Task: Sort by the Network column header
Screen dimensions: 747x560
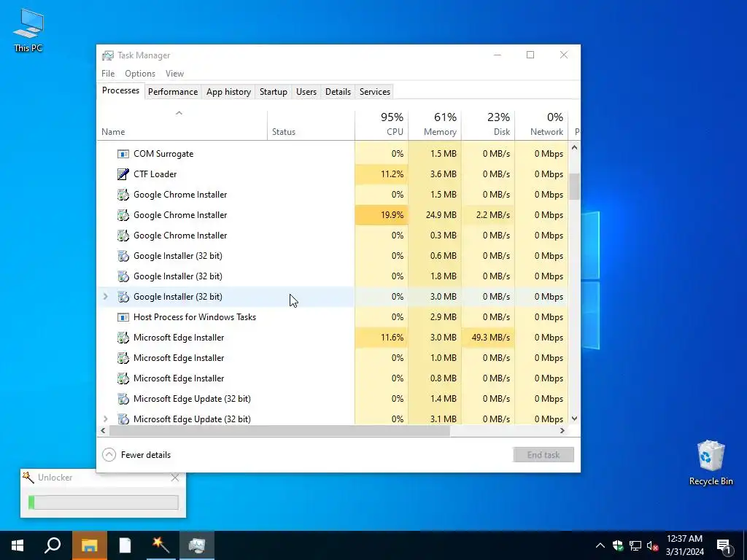Action: (542, 125)
